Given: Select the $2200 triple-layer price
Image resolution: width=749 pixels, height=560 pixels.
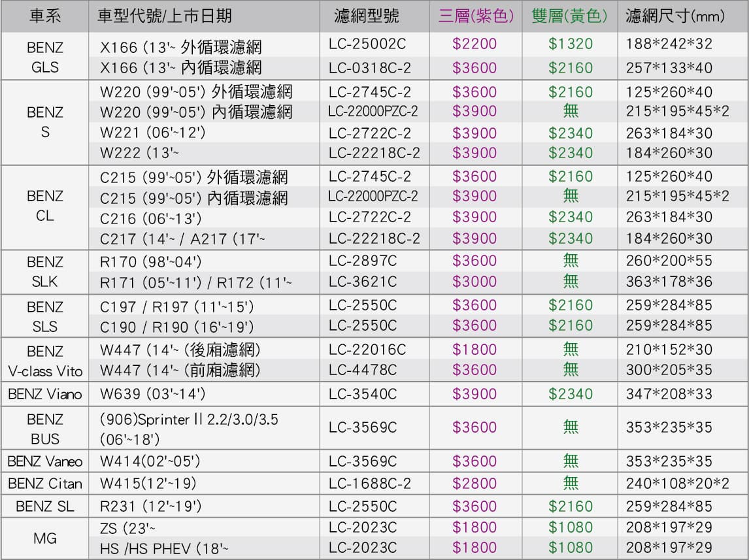Looking at the screenshot, I should tap(474, 44).
